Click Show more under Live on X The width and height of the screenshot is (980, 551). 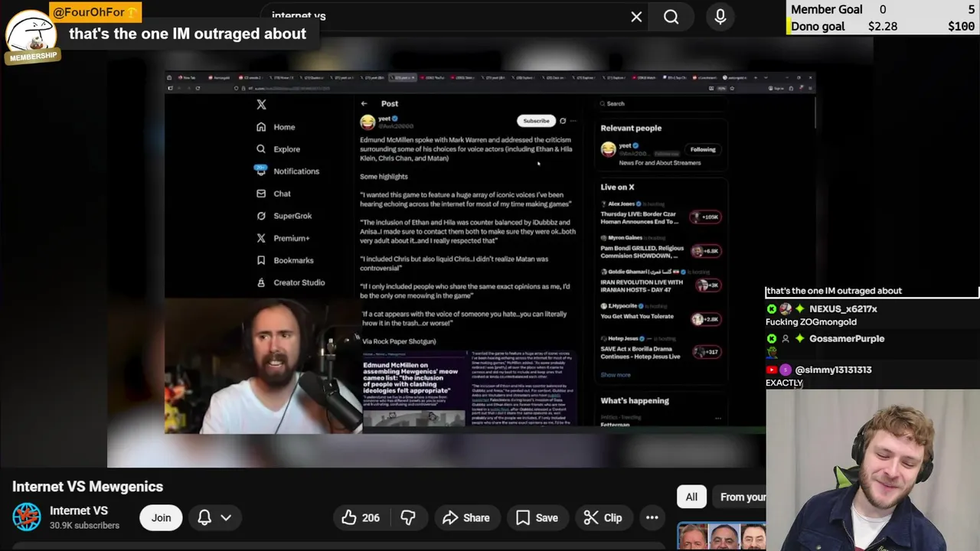[x=616, y=375]
